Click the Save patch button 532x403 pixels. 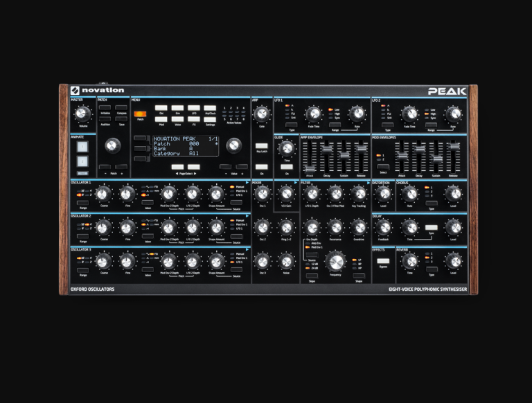121,118
